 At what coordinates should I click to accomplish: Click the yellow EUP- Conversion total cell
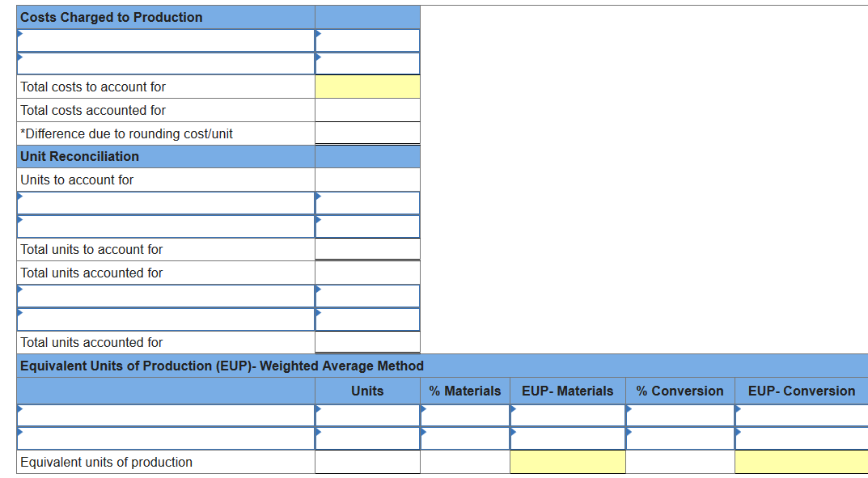tap(799, 461)
